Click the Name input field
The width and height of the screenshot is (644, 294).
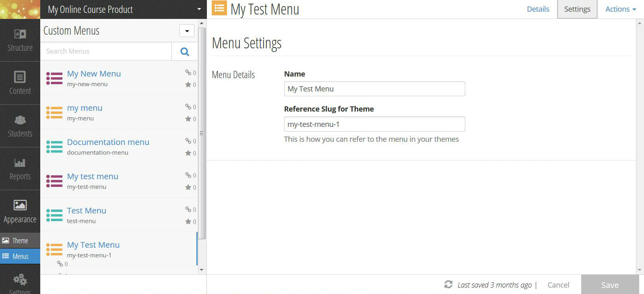point(374,89)
